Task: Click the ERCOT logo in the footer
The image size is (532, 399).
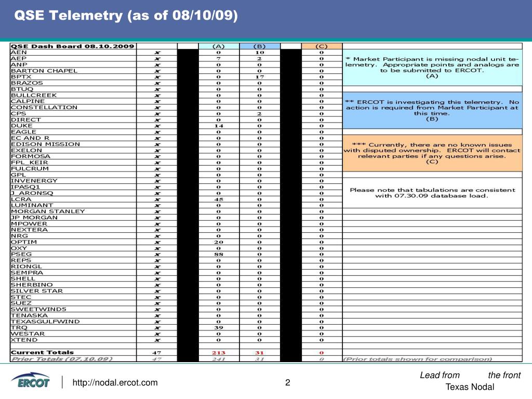Action: pyautogui.click(x=31, y=381)
